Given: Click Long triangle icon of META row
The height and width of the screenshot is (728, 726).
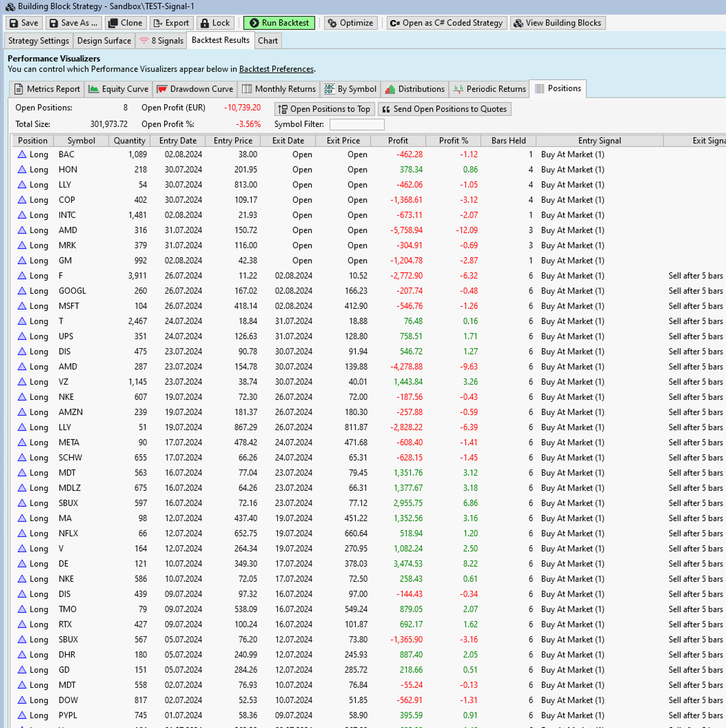Looking at the screenshot, I should pyautogui.click(x=22, y=443).
